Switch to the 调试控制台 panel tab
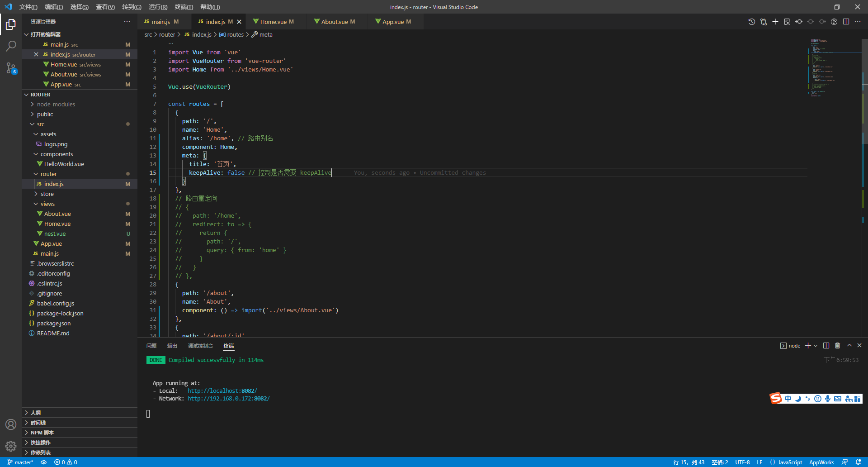 point(200,346)
